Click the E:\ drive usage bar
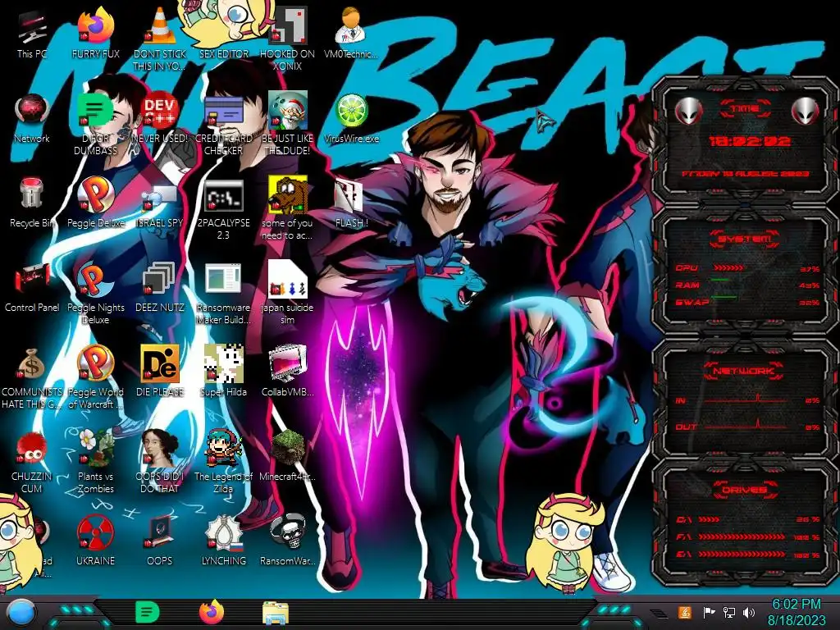This screenshot has width=840, height=630. (x=742, y=555)
